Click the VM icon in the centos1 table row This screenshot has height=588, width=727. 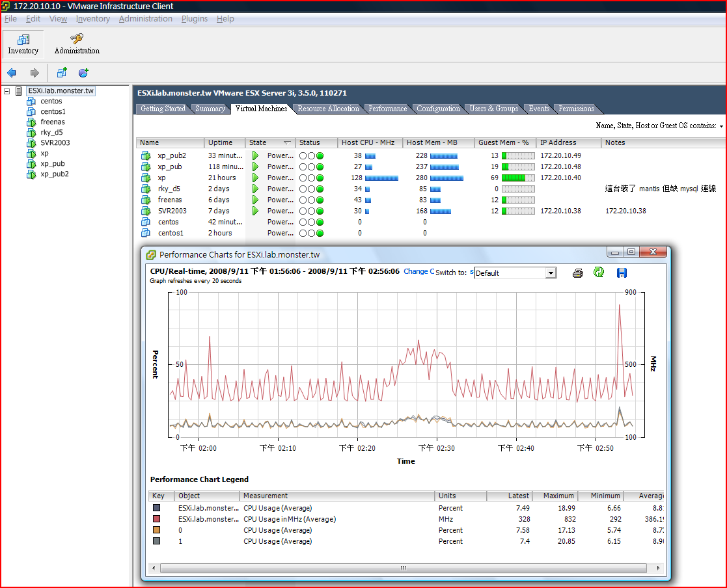click(146, 233)
